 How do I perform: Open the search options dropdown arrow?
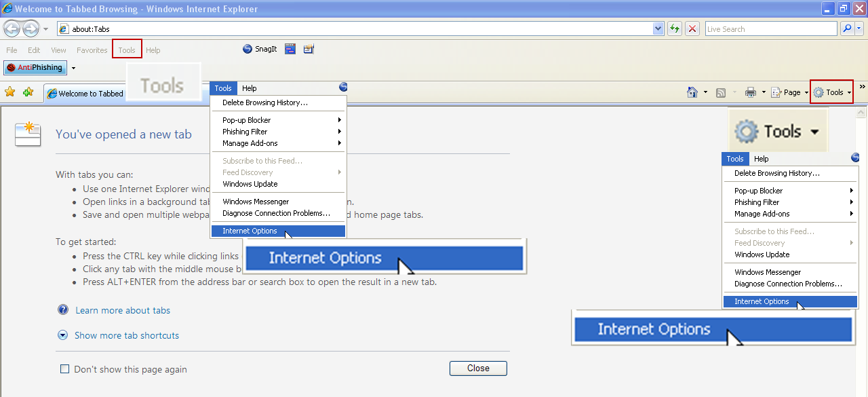pos(859,29)
